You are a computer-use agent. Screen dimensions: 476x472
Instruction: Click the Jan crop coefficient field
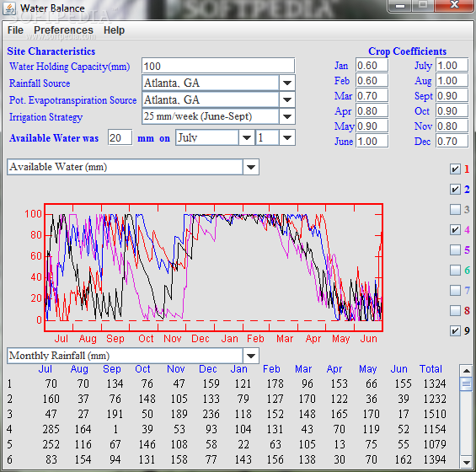(x=372, y=65)
